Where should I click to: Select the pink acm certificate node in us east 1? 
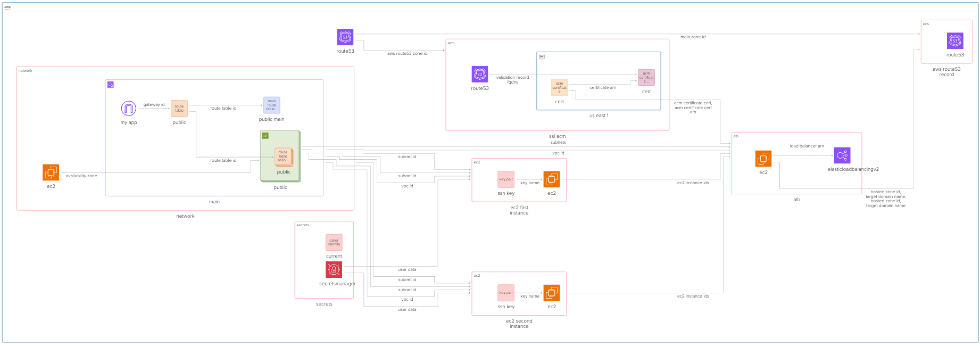[x=646, y=77]
